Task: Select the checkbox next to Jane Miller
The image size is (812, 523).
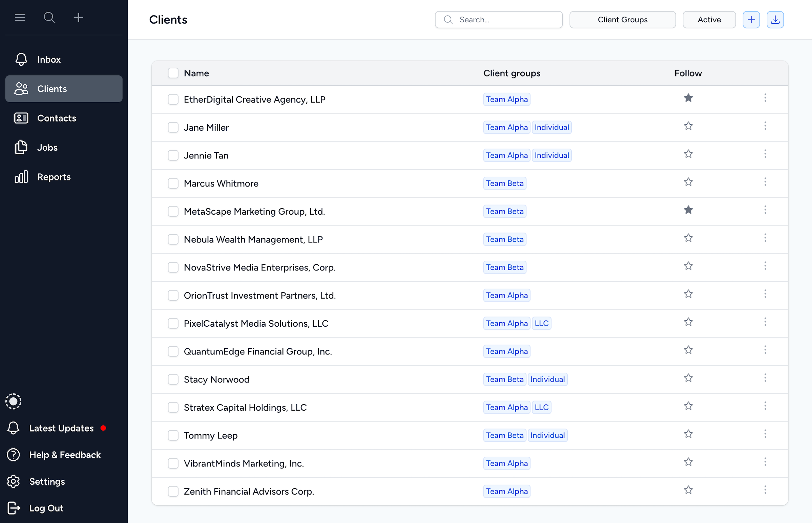Action: (173, 127)
